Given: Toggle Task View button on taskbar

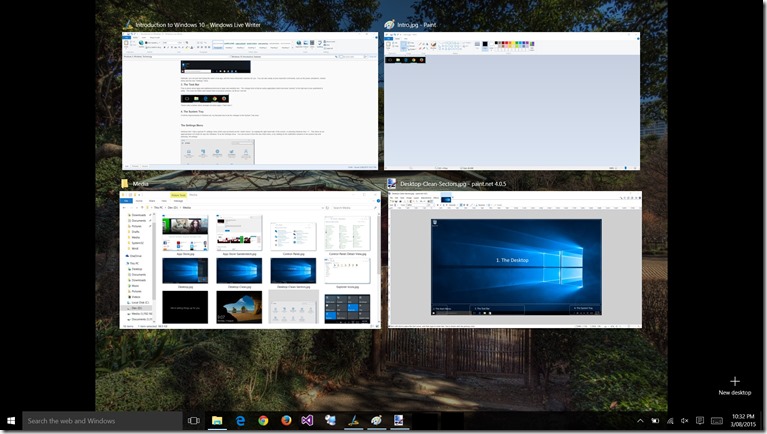Looking at the screenshot, I should [194, 421].
